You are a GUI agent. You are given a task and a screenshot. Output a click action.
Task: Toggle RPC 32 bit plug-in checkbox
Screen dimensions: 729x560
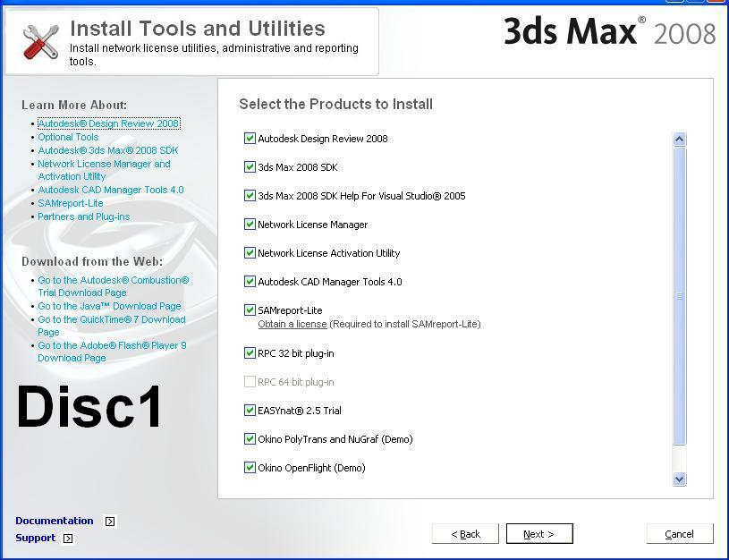pos(250,353)
